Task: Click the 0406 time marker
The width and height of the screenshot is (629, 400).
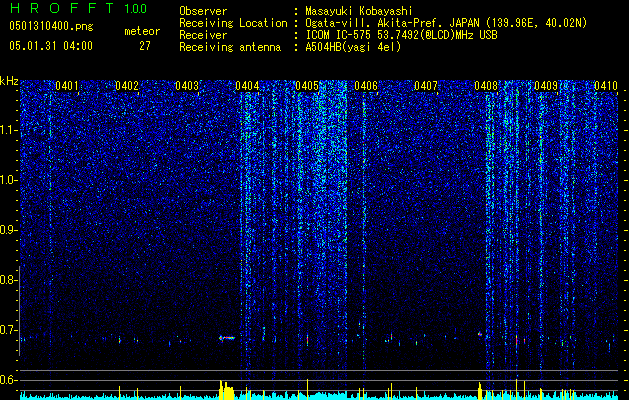Action: 366,86
